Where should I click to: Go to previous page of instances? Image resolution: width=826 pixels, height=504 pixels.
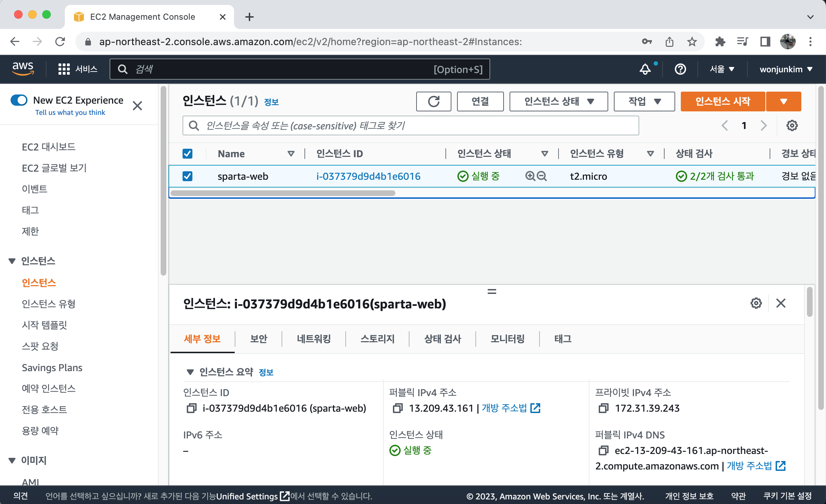click(x=725, y=125)
